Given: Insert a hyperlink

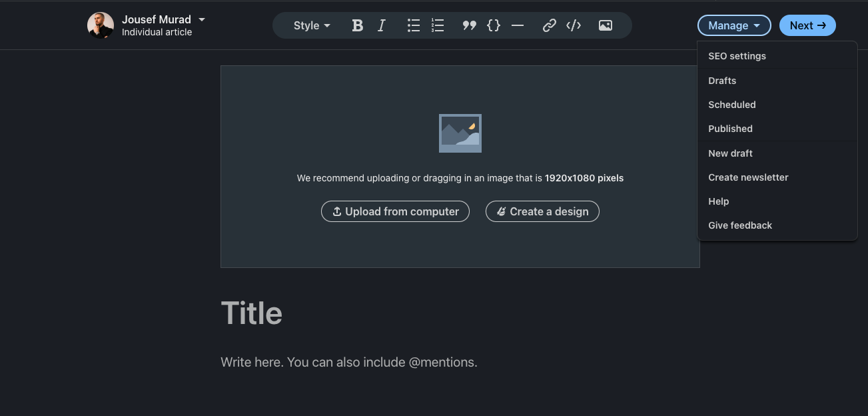Looking at the screenshot, I should (x=549, y=25).
